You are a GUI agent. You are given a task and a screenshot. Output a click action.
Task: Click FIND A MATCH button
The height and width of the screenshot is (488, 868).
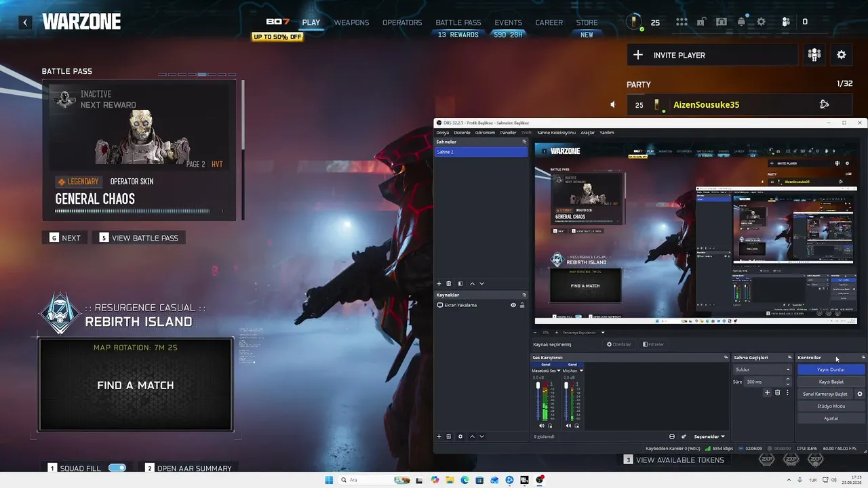click(x=136, y=385)
